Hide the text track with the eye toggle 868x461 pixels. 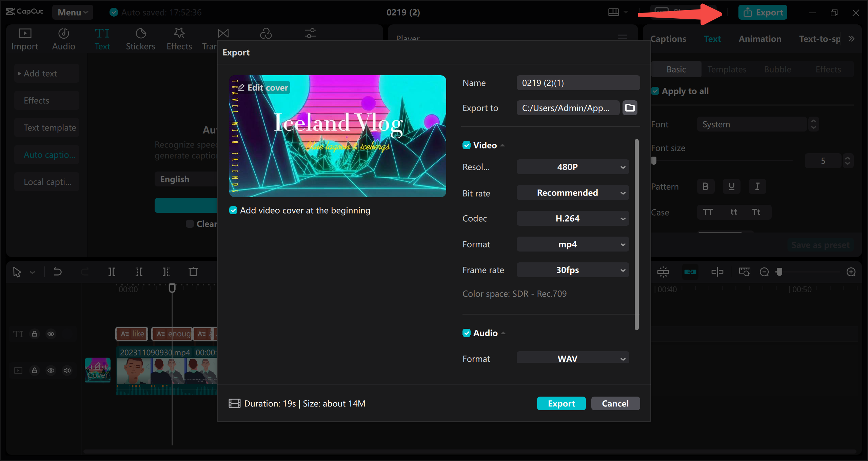[51, 334]
